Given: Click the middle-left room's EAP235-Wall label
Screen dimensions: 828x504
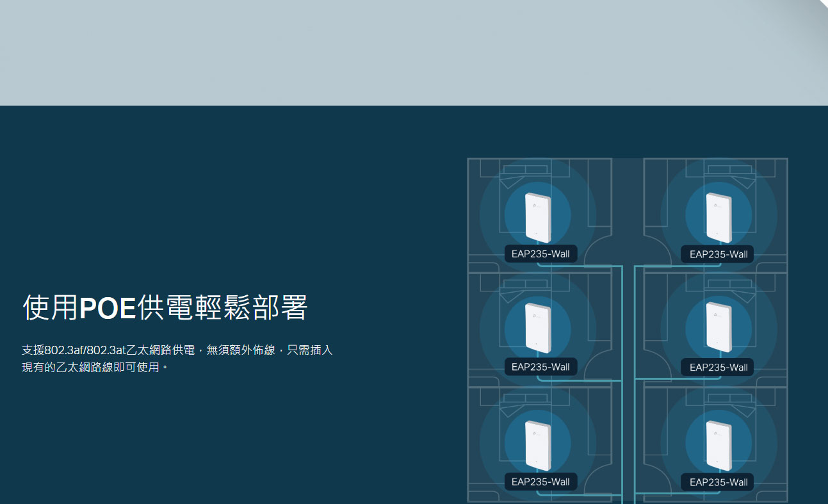Looking at the screenshot, I should (540, 367).
